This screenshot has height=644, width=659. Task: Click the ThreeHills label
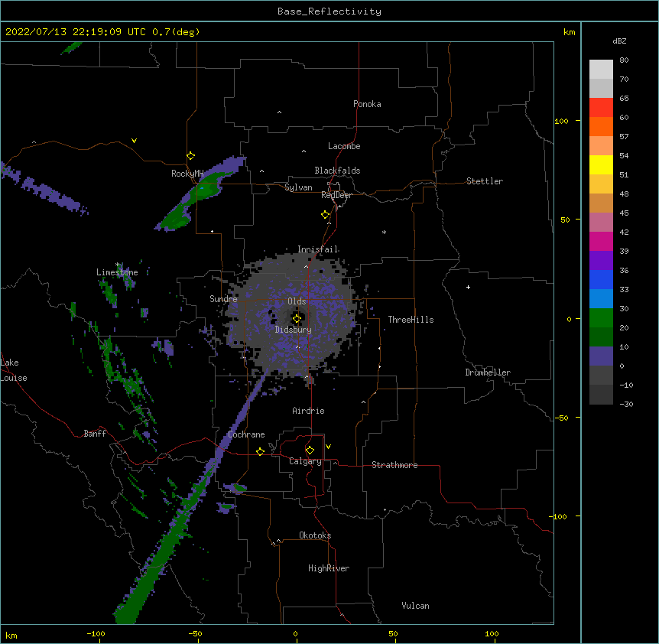pyautogui.click(x=411, y=320)
